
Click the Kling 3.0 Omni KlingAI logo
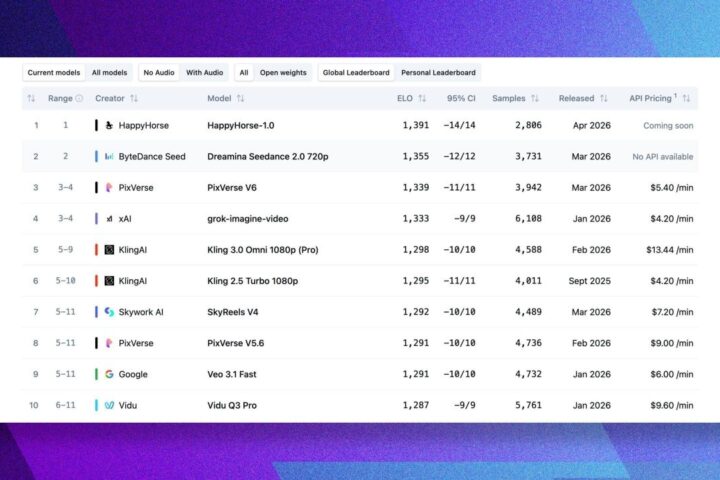tap(109, 250)
